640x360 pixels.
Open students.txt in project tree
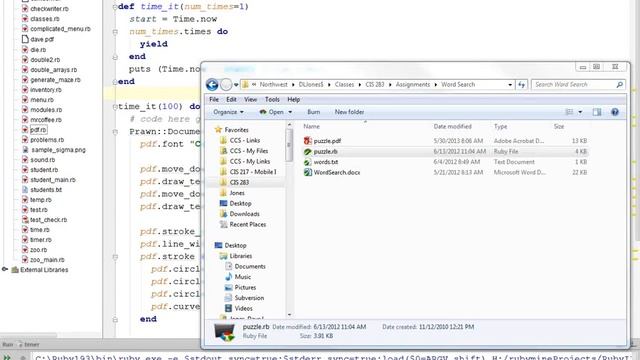point(46,190)
